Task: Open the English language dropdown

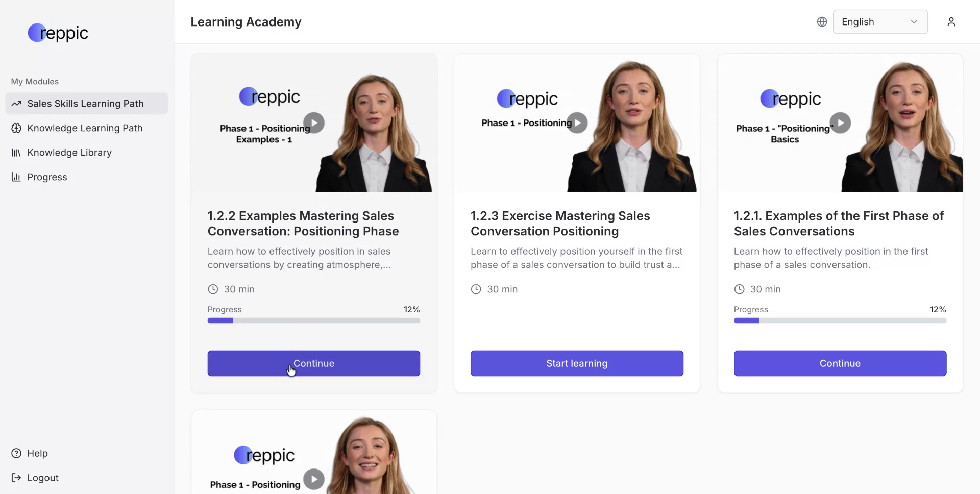Action: click(x=880, y=22)
